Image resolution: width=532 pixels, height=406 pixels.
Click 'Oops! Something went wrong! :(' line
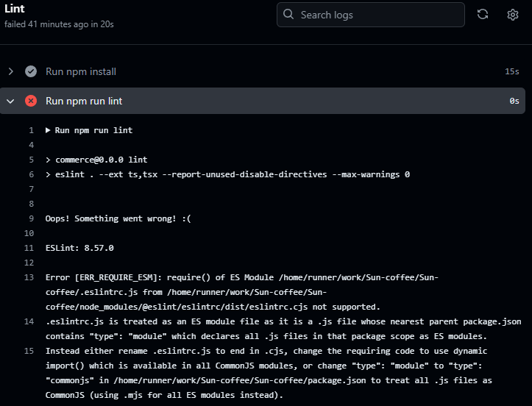[118, 218]
